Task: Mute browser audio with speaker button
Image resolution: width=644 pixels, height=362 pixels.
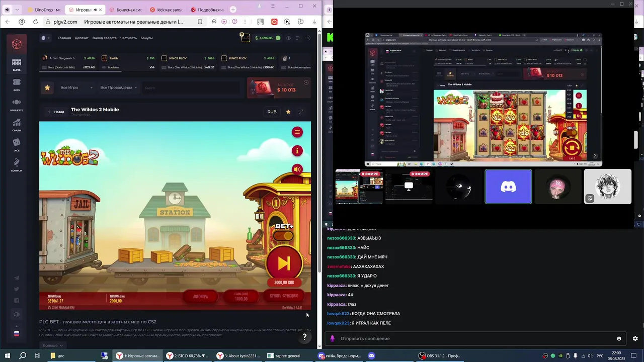Action: click(x=7, y=10)
